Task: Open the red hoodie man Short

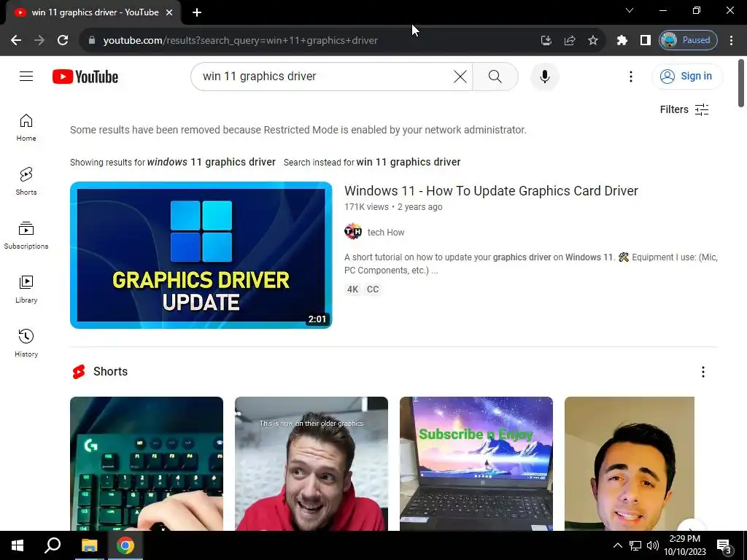Action: pyautogui.click(x=311, y=464)
